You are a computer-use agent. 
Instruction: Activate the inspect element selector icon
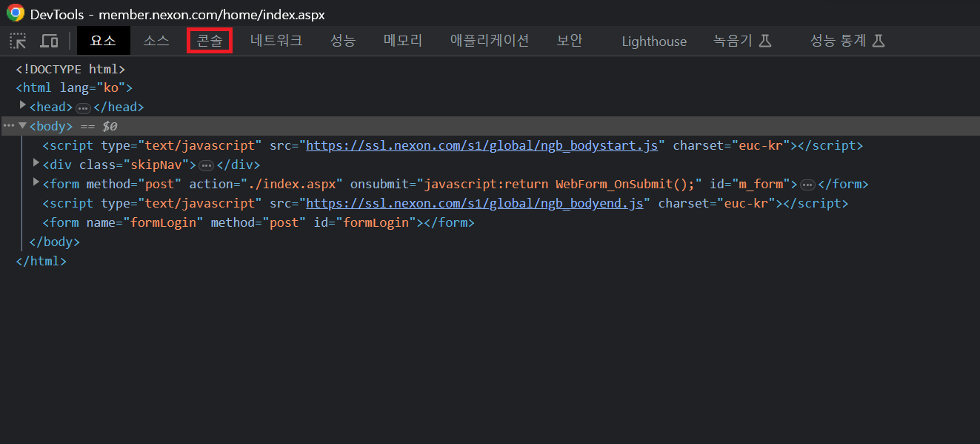[18, 41]
